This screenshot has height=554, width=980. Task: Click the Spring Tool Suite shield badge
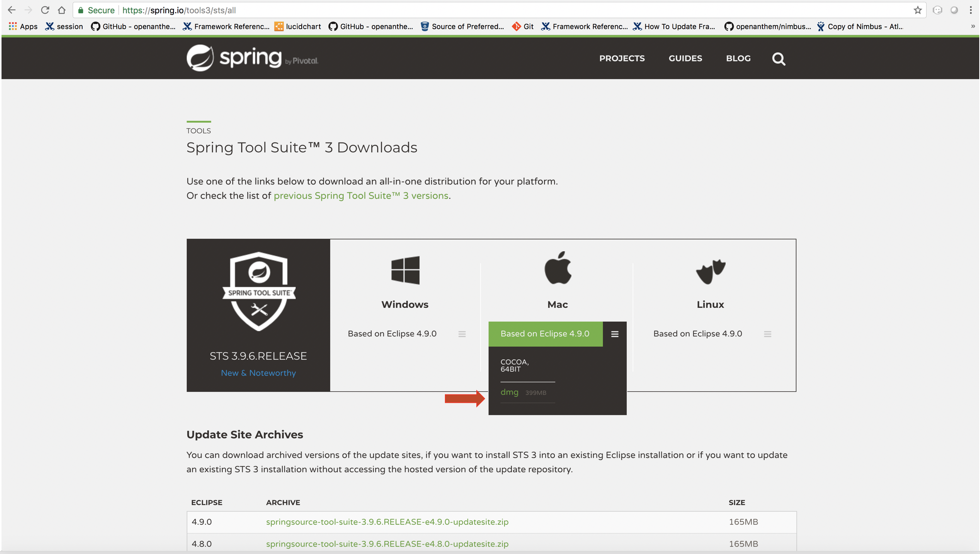point(259,291)
